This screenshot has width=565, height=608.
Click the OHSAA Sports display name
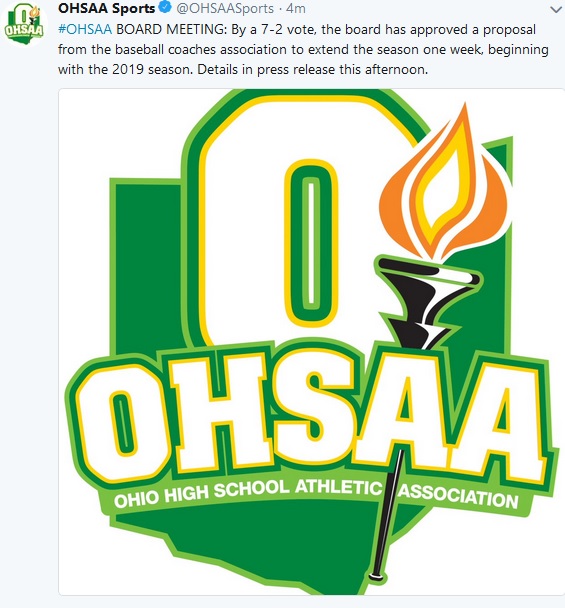(x=107, y=8)
